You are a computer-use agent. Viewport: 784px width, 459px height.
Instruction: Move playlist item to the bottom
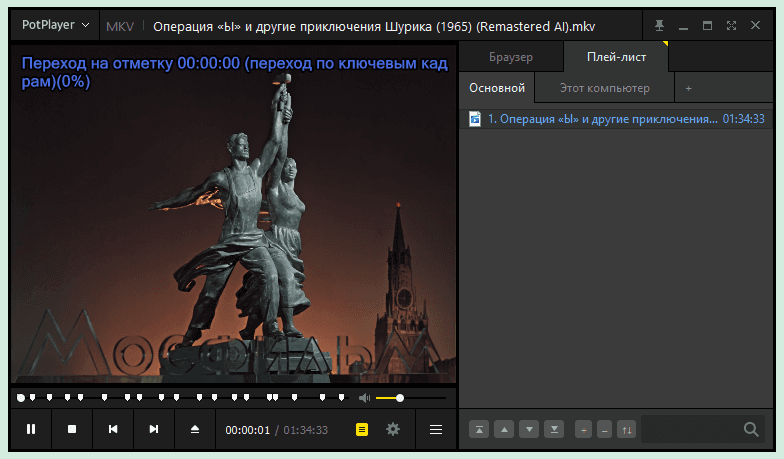click(x=554, y=429)
